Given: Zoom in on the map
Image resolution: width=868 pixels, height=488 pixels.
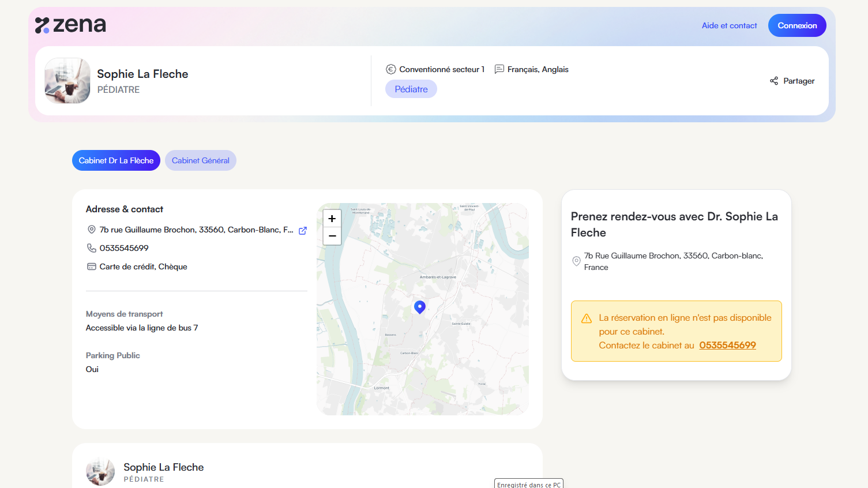Looking at the screenshot, I should click(x=332, y=219).
